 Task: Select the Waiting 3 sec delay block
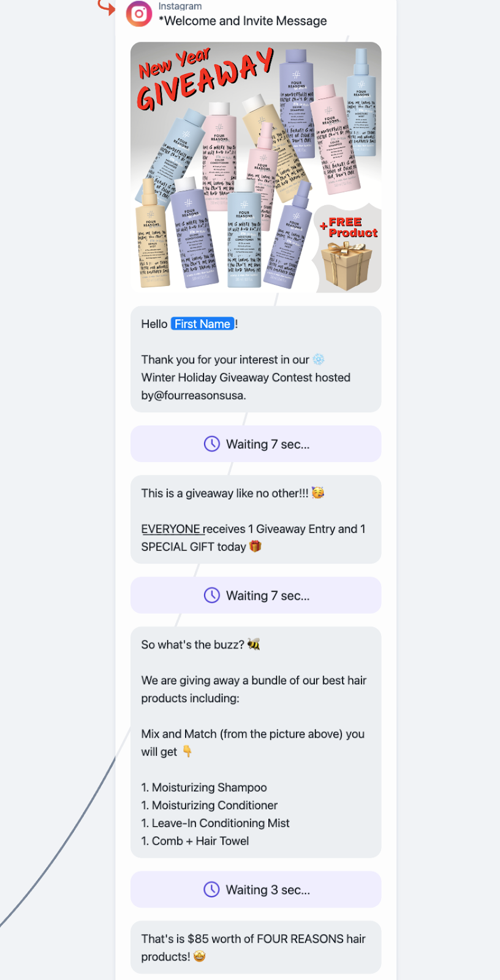pos(256,889)
